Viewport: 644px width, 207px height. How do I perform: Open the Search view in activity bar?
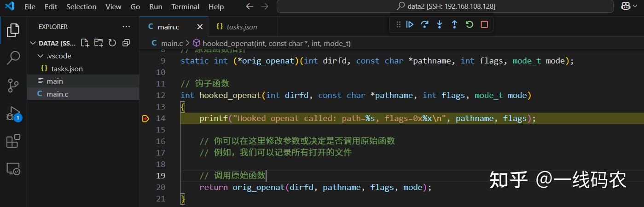(13, 58)
